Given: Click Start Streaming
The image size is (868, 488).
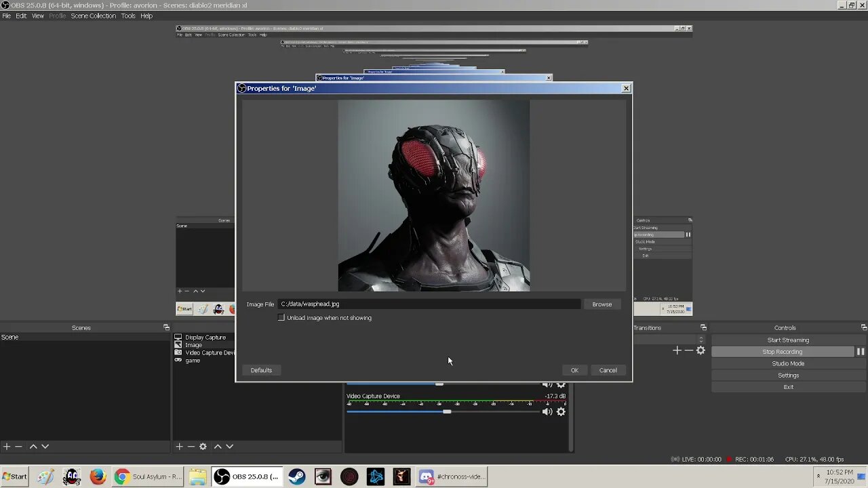Looking at the screenshot, I should [x=788, y=340].
